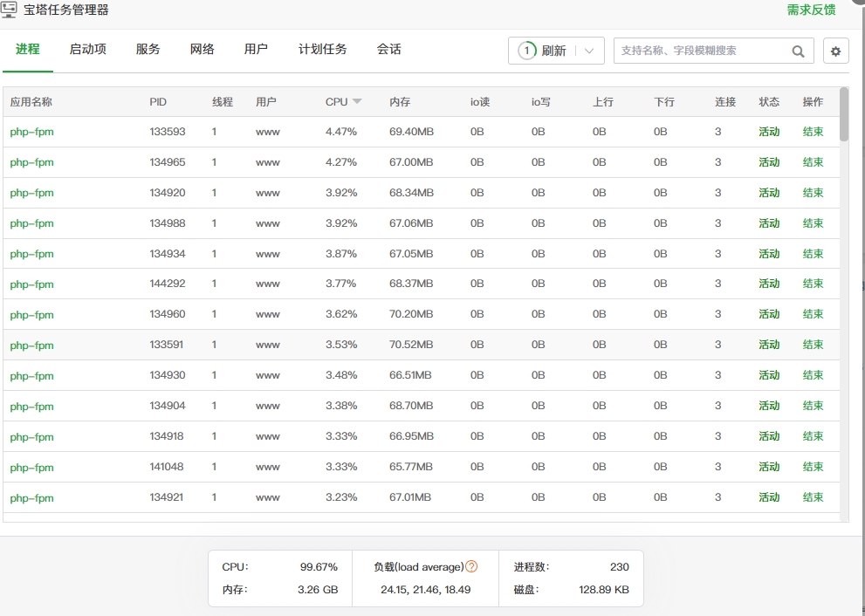865x616 pixels.
Task: Click the 应用名称 column header
Action: pyautogui.click(x=31, y=102)
